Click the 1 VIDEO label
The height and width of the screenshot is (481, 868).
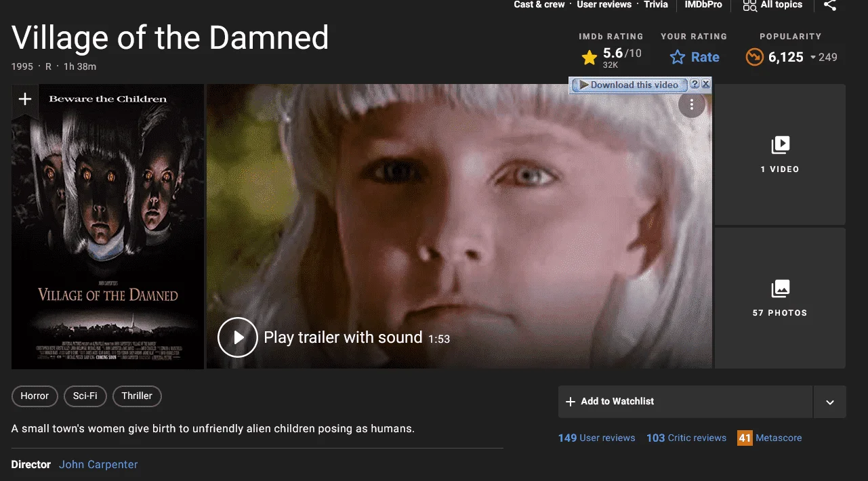click(x=780, y=169)
